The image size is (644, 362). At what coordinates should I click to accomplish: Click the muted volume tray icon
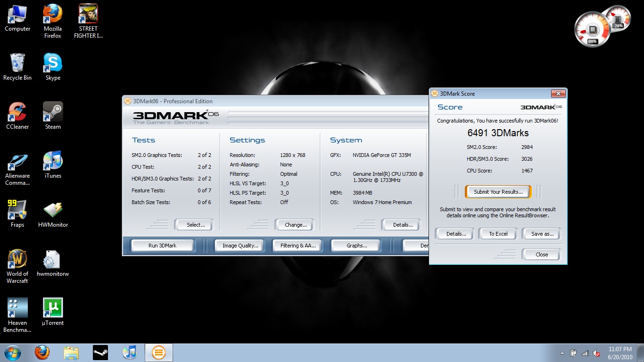tap(596, 353)
